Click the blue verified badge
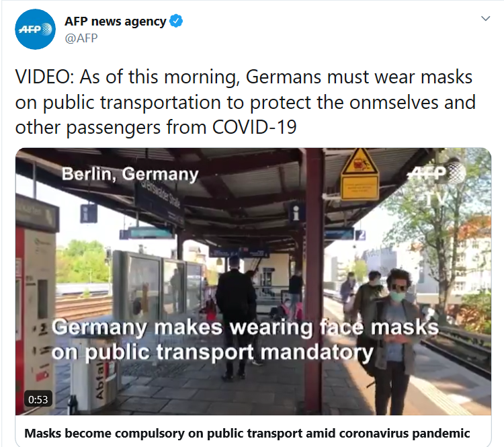The height and width of the screenshot is (447, 504). coord(176,21)
